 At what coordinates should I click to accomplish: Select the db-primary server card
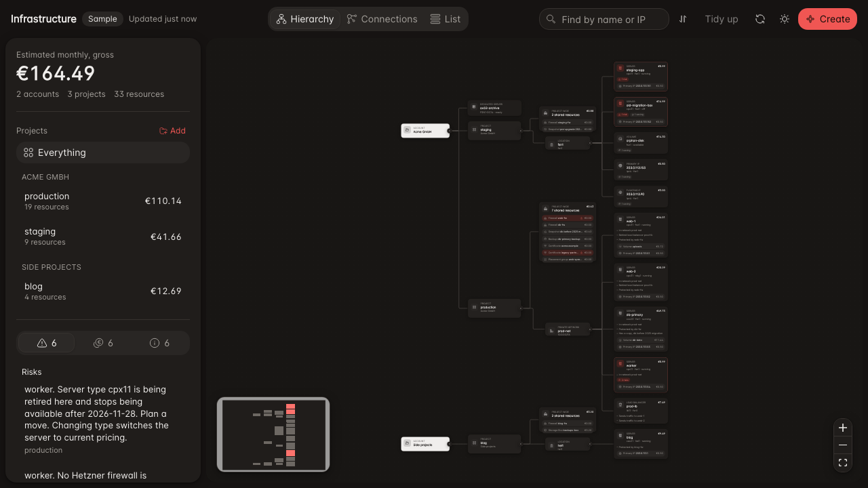coord(641,329)
